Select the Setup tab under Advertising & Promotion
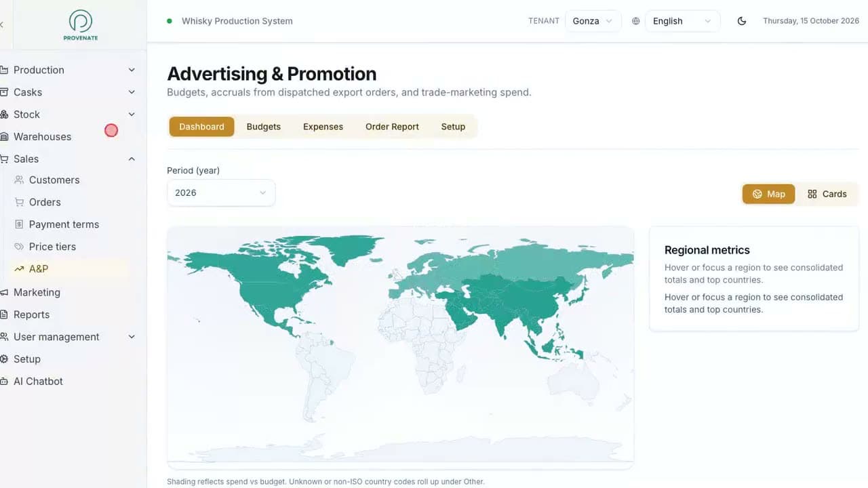Viewport: 868px width, 488px height. pyautogui.click(x=453, y=127)
